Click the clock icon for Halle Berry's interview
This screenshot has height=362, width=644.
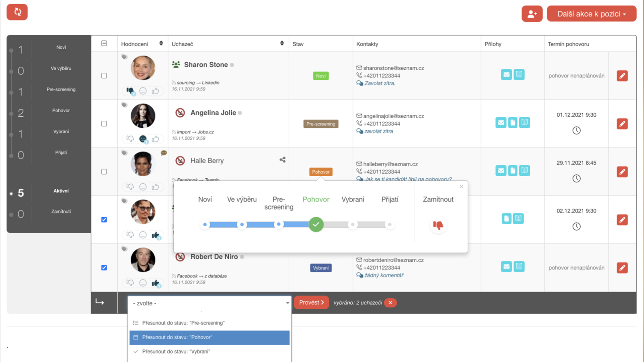point(576,178)
